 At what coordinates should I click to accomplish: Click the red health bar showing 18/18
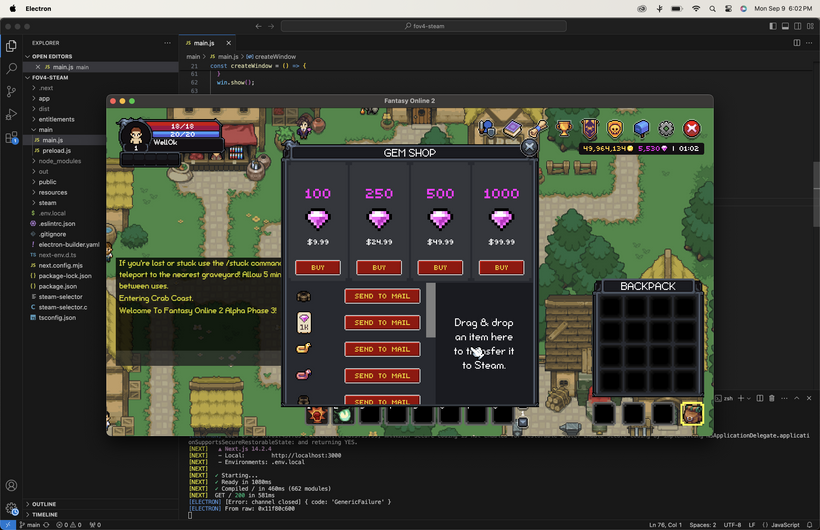tap(182, 126)
